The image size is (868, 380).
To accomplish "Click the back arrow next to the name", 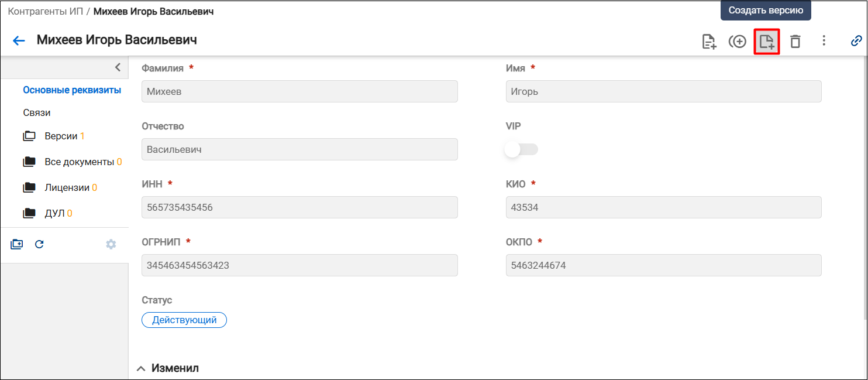I will pos(19,40).
